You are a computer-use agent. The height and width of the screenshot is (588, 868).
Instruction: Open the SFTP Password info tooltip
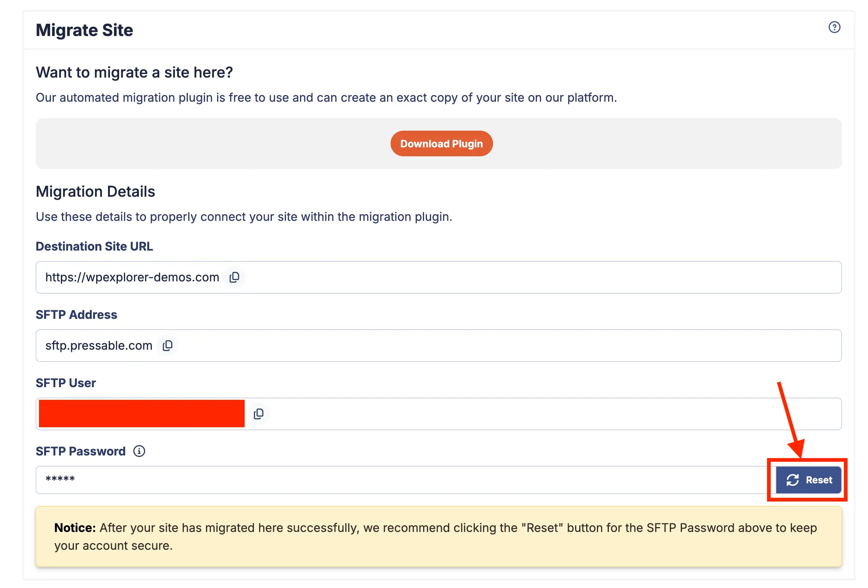[x=138, y=451]
